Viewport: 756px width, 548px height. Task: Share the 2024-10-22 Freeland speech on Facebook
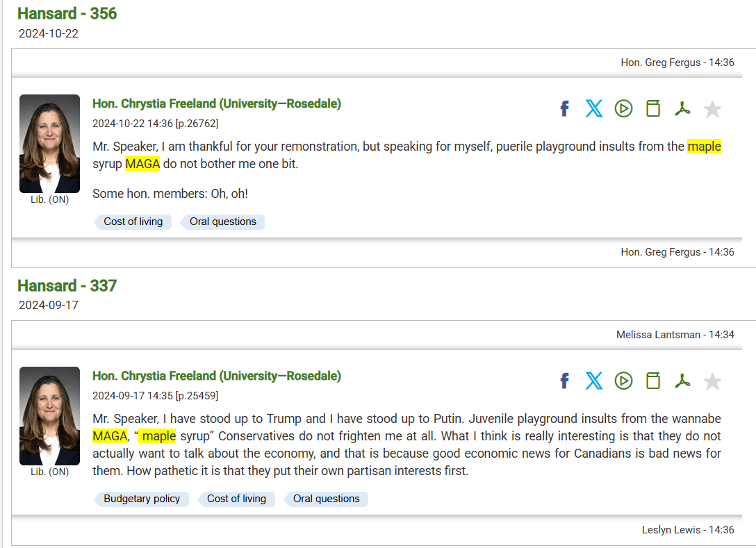(565, 109)
